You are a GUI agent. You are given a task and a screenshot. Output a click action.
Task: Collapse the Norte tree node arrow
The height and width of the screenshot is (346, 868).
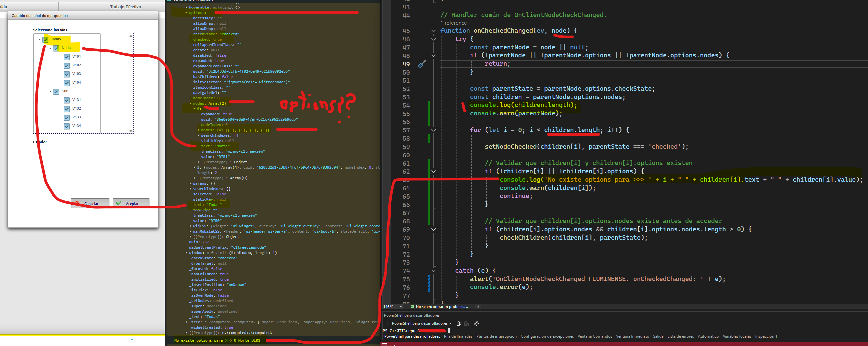[x=50, y=48]
